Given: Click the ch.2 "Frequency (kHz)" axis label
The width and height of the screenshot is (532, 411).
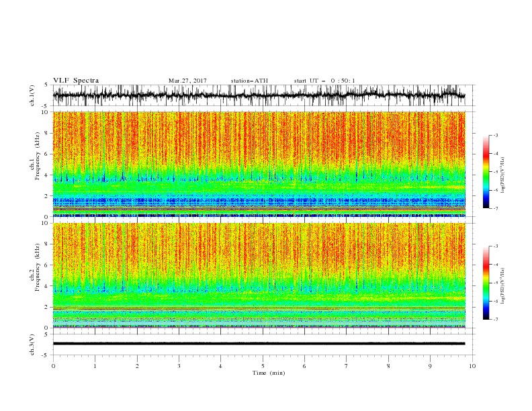Looking at the screenshot, I should click(38, 267).
